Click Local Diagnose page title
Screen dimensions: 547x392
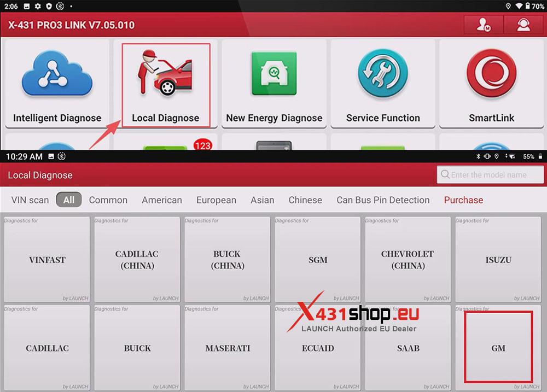40,175
